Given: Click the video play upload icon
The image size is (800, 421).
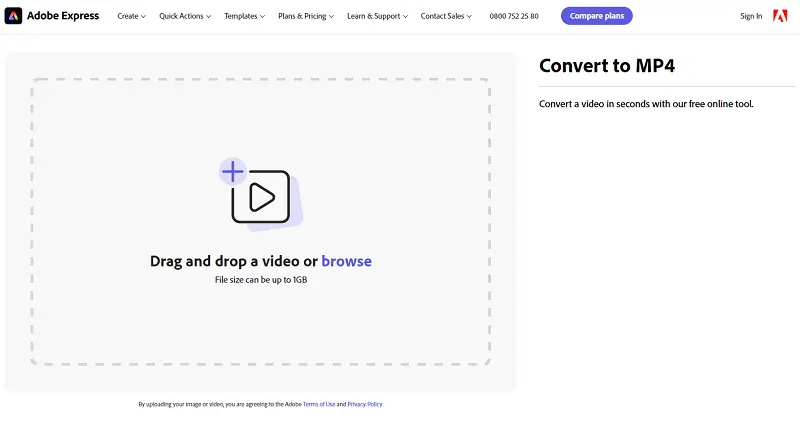Looking at the screenshot, I should [x=261, y=196].
